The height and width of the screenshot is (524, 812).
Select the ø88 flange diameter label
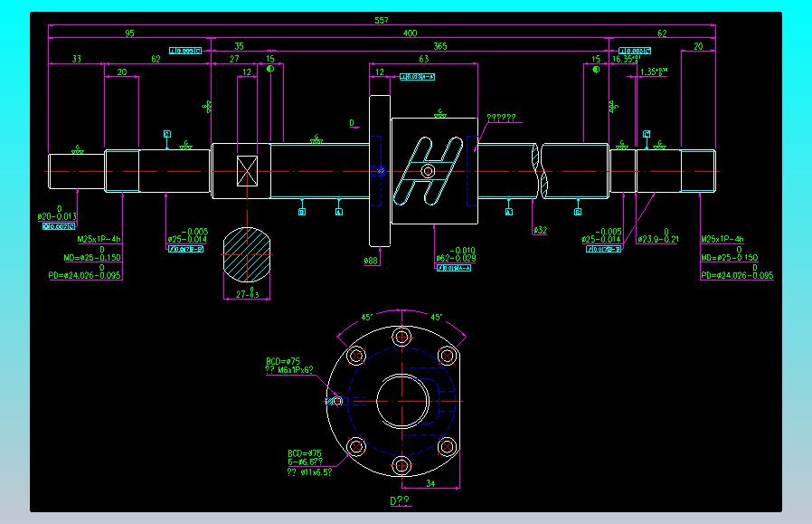coord(371,261)
